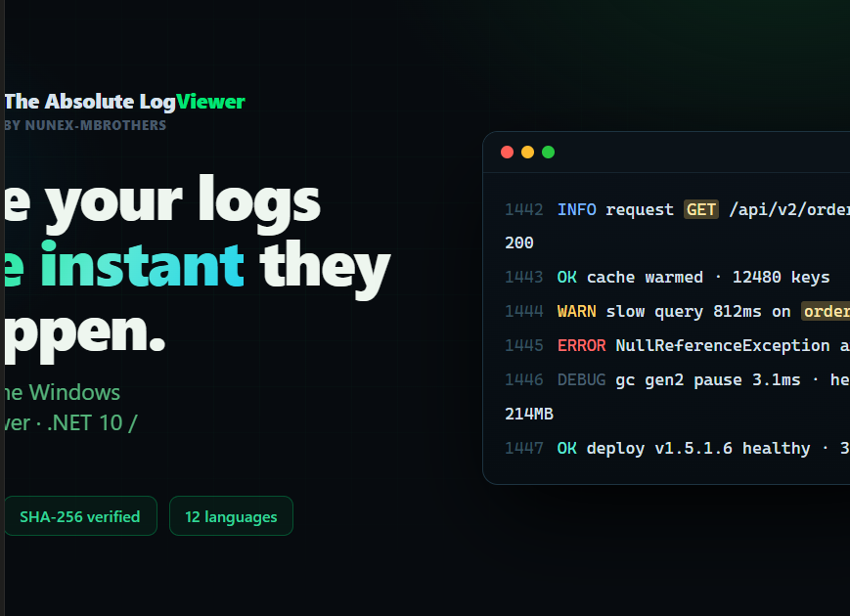Click the 214MB value
This screenshot has height=616, width=850.
point(529,414)
